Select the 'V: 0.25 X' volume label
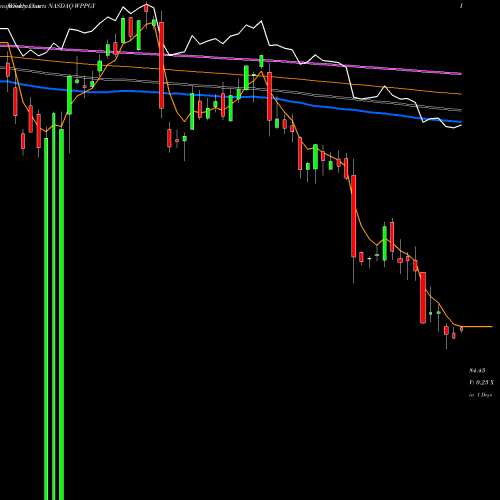Viewport: 500px width, 500px height. [x=482, y=382]
